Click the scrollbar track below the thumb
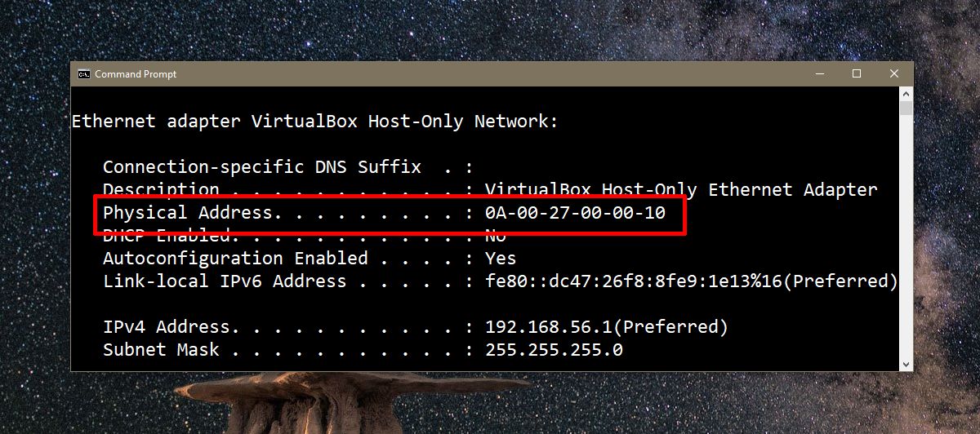 [x=906, y=245]
